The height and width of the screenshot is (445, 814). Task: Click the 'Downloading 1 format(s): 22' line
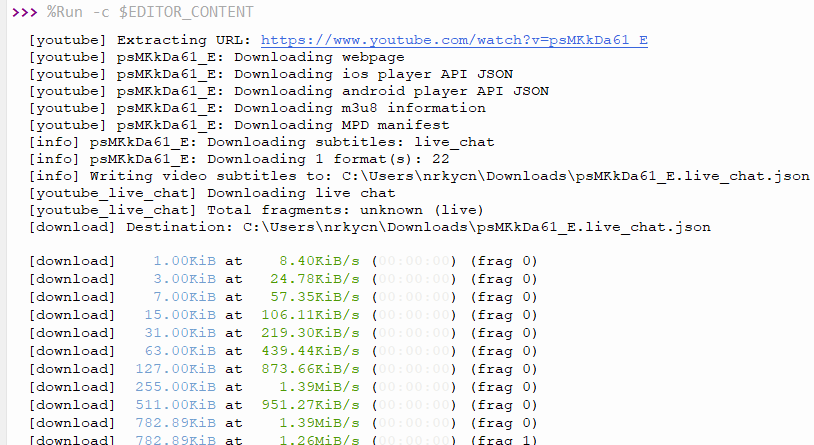coord(239,159)
